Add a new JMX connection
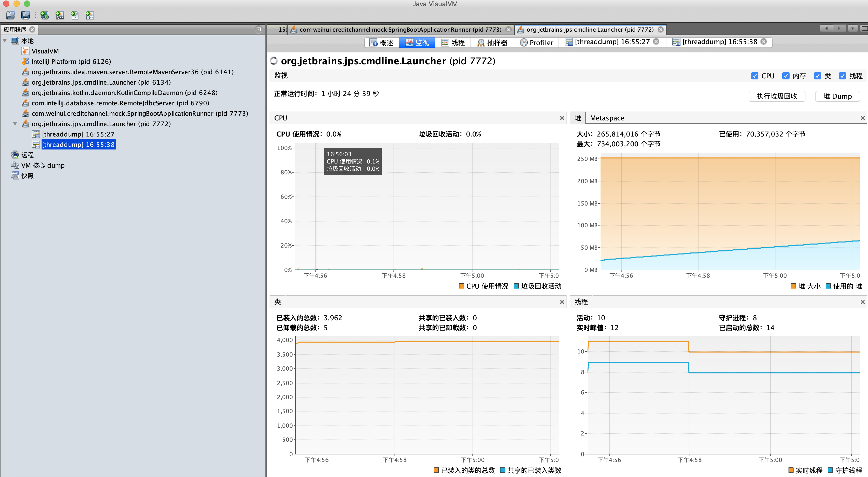The image size is (868, 477). point(60,16)
